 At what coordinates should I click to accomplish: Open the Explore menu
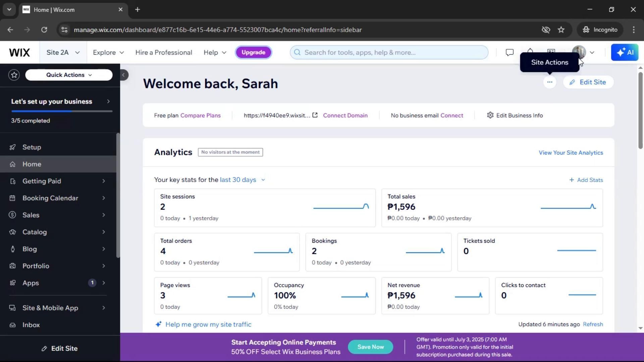(108, 52)
